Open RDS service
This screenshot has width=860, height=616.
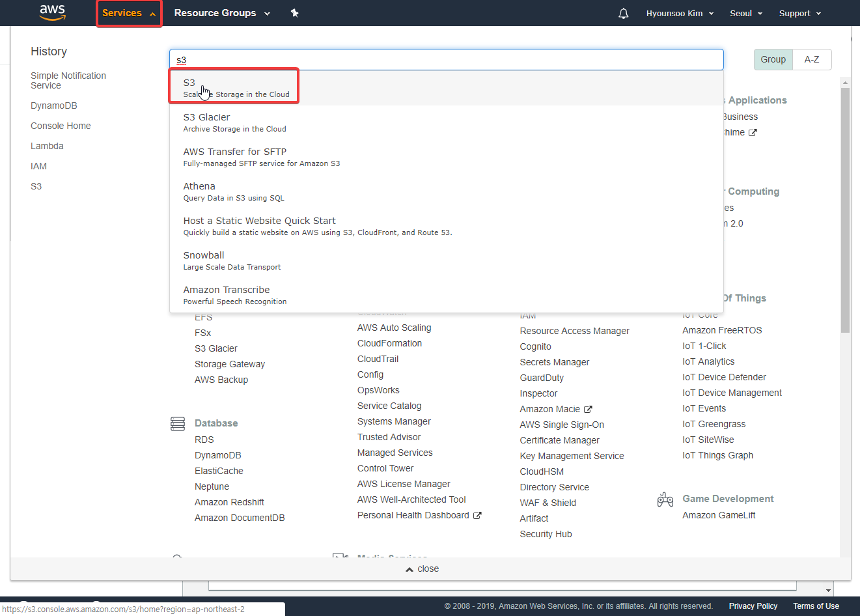pyautogui.click(x=204, y=440)
